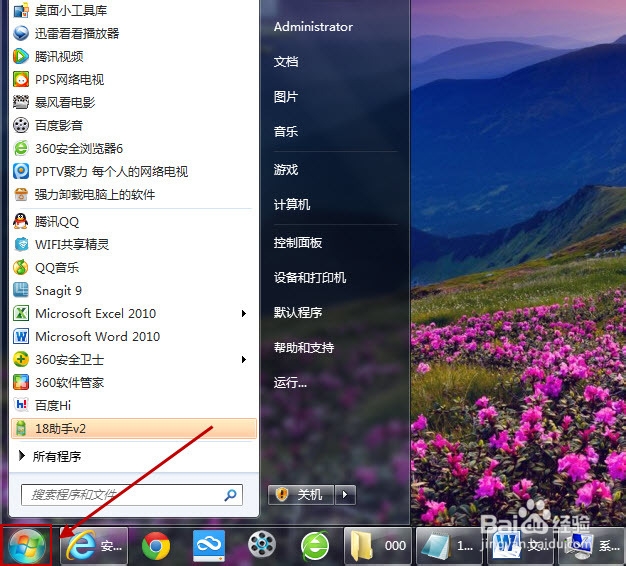Click the PPS网络电视 icon
This screenshot has height=566, width=626.
pos(21,79)
